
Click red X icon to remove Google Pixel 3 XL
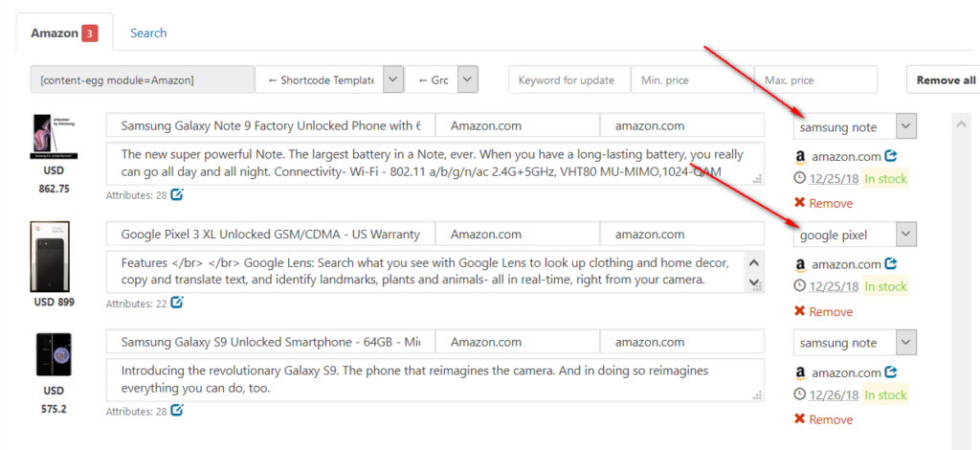(x=799, y=310)
